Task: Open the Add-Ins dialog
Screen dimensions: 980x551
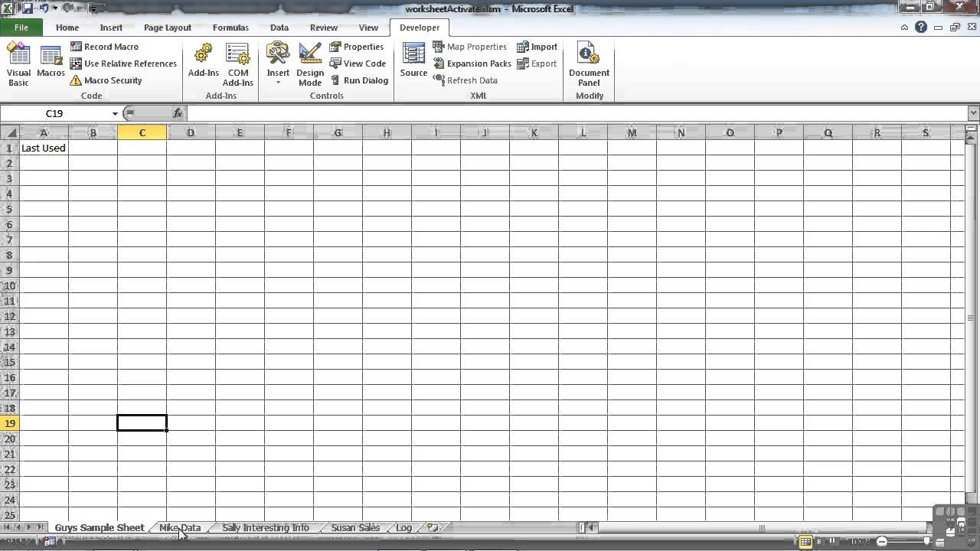Action: tap(204, 61)
